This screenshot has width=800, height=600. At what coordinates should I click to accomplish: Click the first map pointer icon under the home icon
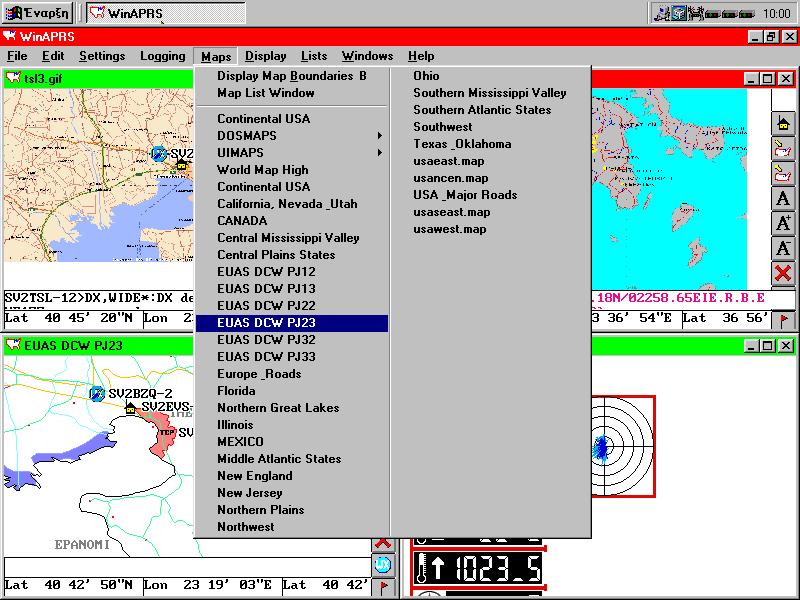tap(783, 148)
